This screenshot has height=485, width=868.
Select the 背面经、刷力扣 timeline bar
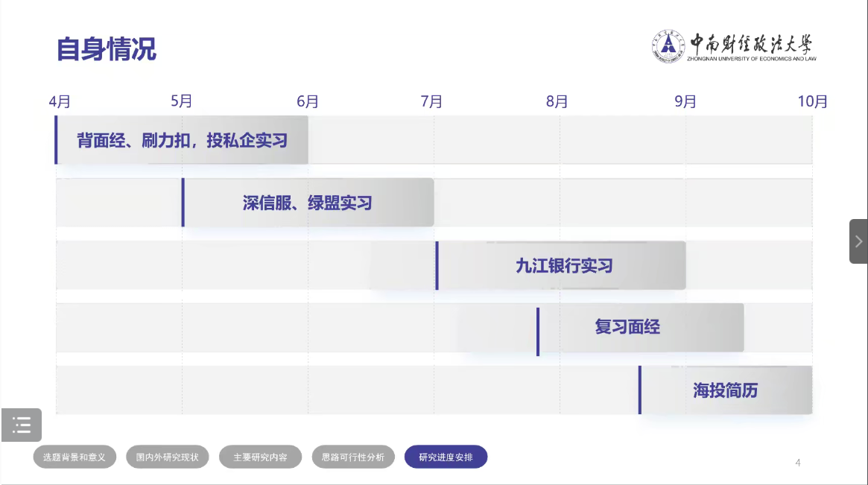tap(182, 140)
